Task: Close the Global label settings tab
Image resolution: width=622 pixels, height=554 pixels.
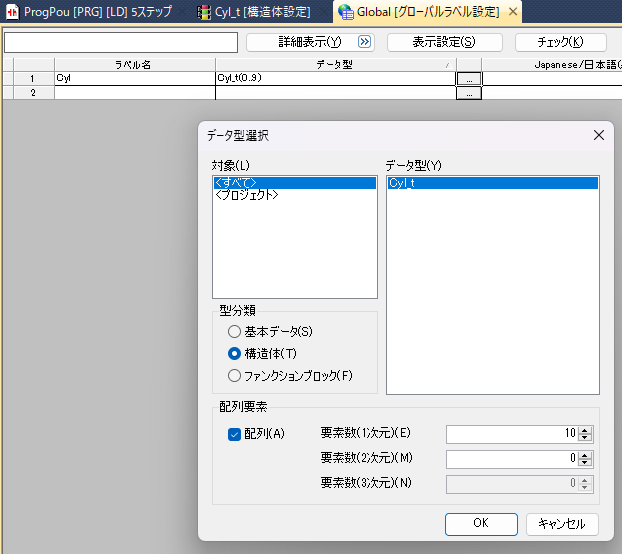Action: click(513, 12)
